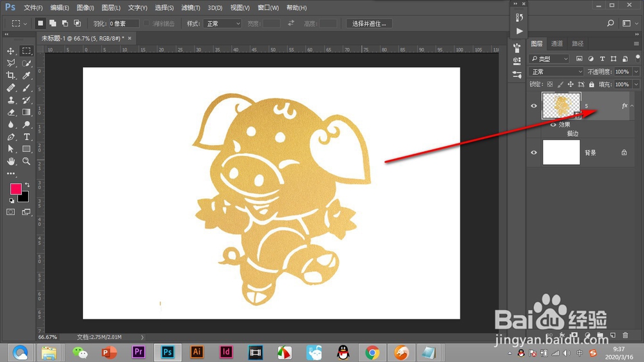The height and width of the screenshot is (362, 644).
Task: Open the 类型 layer filter dropdown
Action: [549, 59]
